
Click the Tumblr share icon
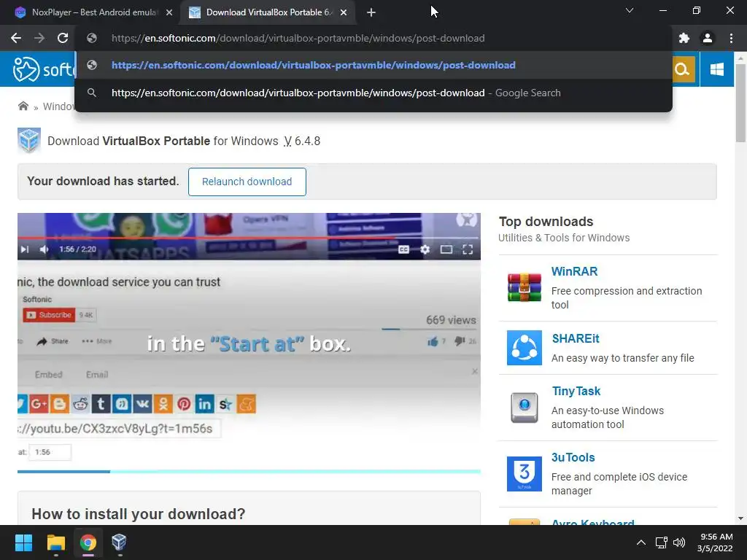click(101, 404)
